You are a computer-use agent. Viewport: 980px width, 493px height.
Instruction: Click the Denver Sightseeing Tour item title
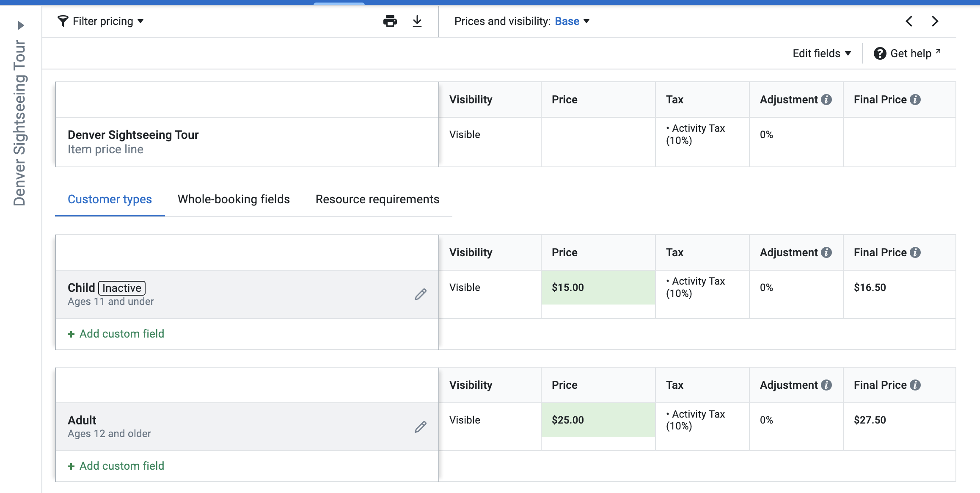[x=133, y=135]
